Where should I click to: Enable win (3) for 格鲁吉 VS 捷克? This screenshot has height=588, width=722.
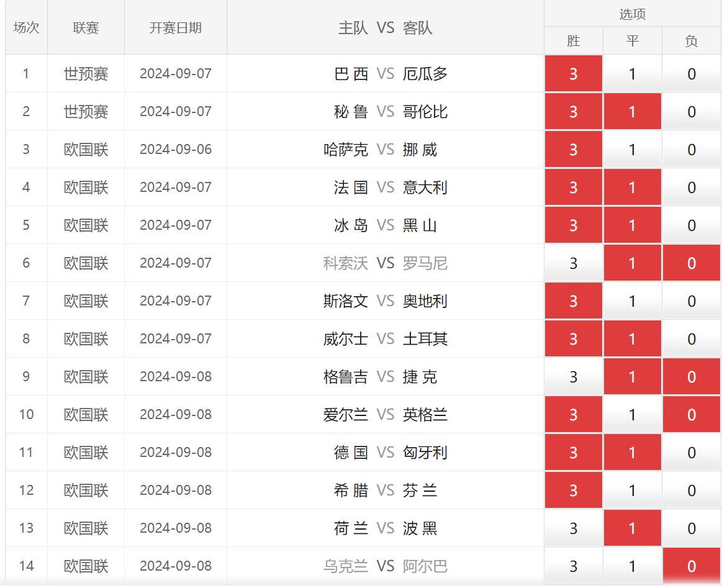click(x=573, y=377)
